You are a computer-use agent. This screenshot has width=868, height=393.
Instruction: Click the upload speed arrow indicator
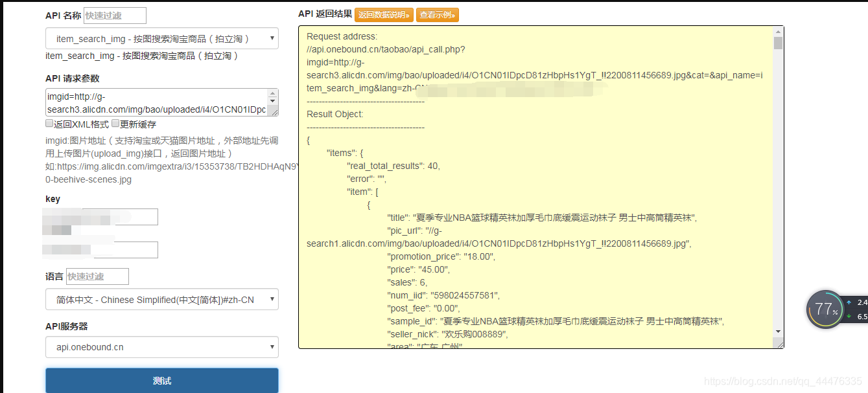(x=849, y=302)
